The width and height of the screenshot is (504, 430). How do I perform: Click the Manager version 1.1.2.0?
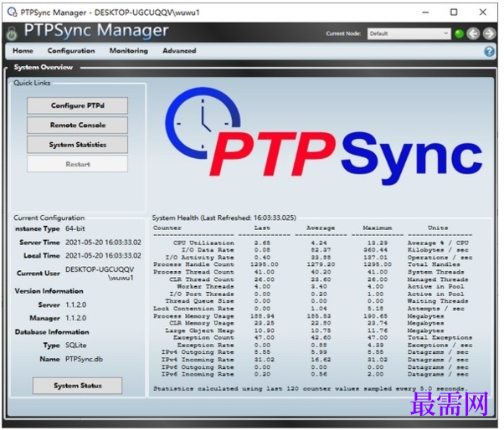click(x=76, y=318)
